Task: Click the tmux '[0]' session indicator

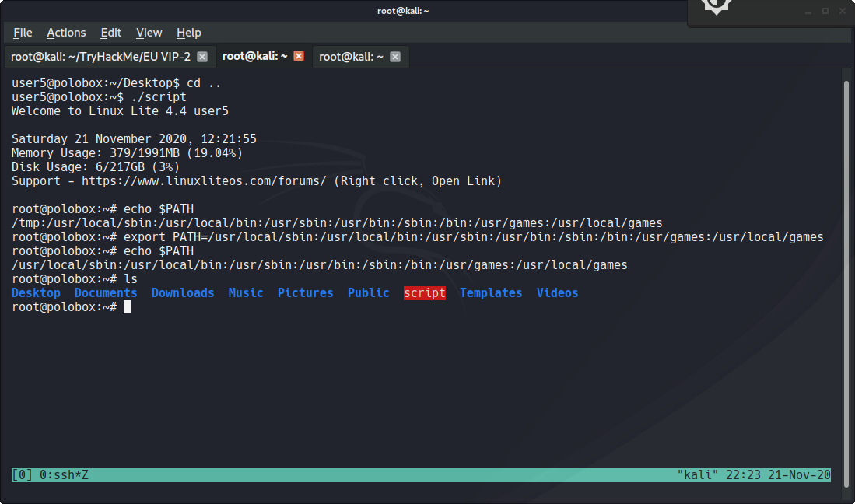Action: [22, 475]
